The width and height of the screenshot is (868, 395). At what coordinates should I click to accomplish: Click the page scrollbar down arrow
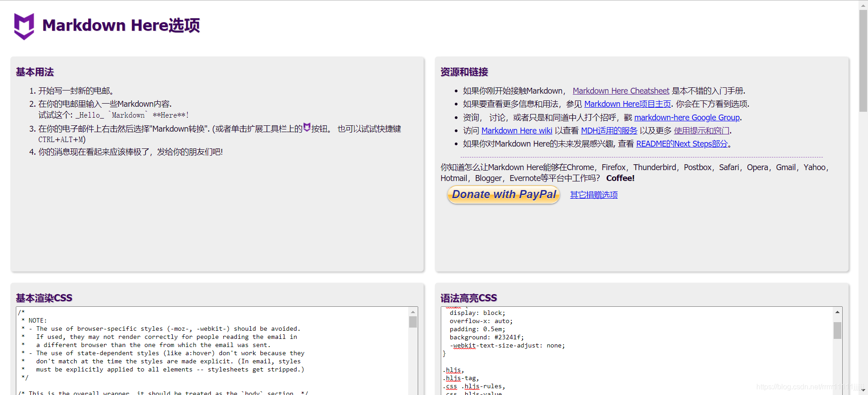point(863,390)
